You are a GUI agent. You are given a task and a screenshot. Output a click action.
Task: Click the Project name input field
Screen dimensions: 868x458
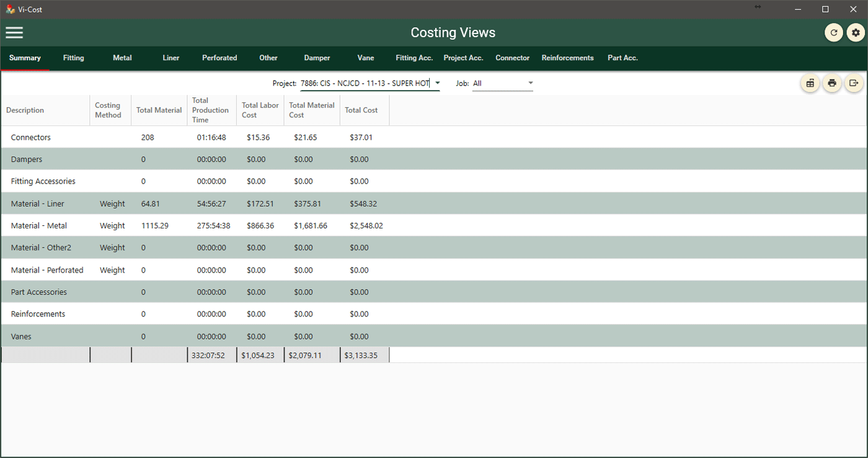[365, 83]
